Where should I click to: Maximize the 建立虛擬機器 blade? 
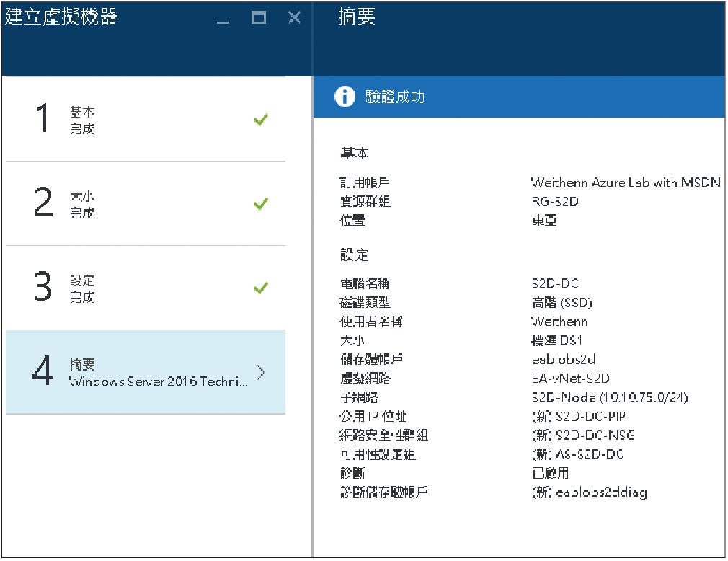(x=259, y=17)
